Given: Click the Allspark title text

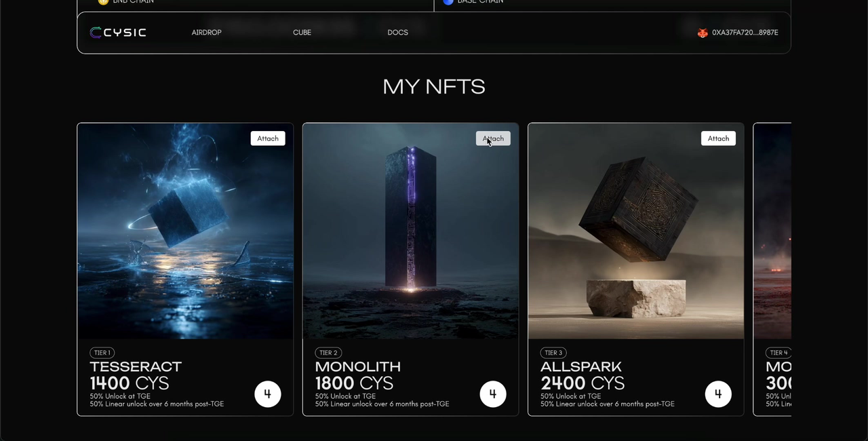Looking at the screenshot, I should tap(580, 367).
